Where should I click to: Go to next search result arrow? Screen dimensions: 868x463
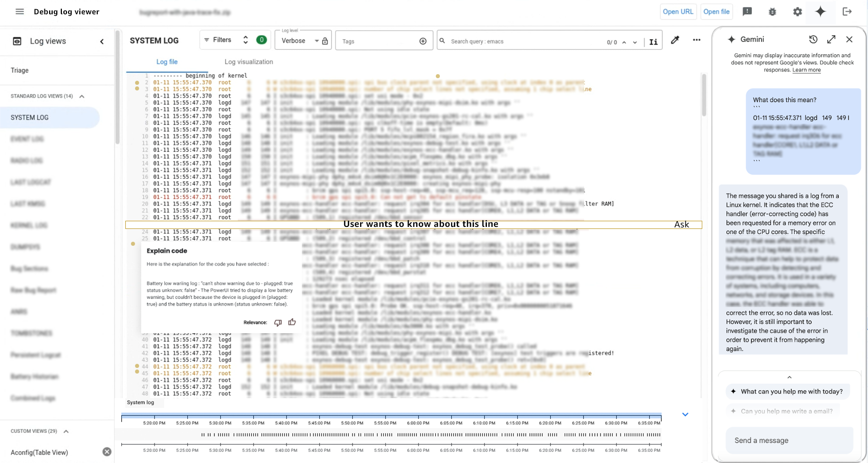coord(635,42)
